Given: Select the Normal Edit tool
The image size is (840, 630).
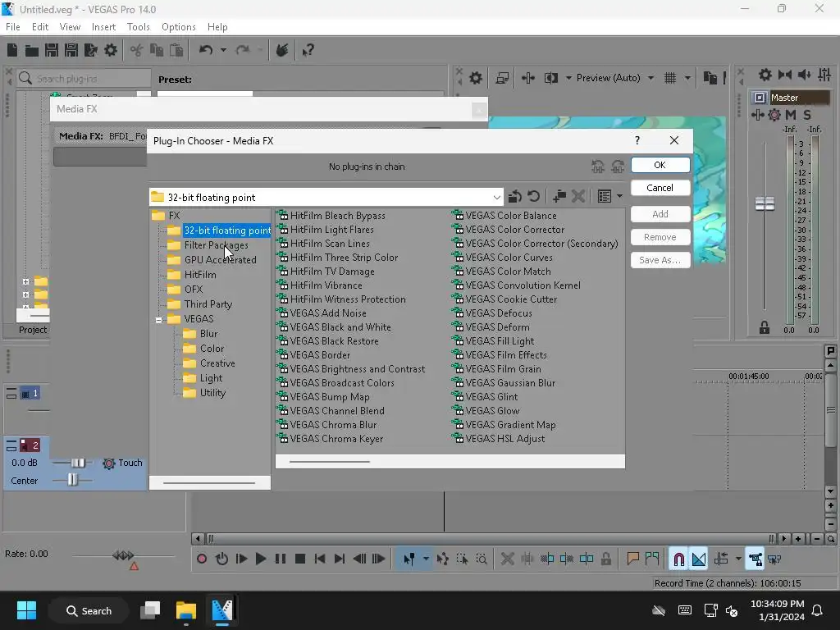Looking at the screenshot, I should (409, 559).
